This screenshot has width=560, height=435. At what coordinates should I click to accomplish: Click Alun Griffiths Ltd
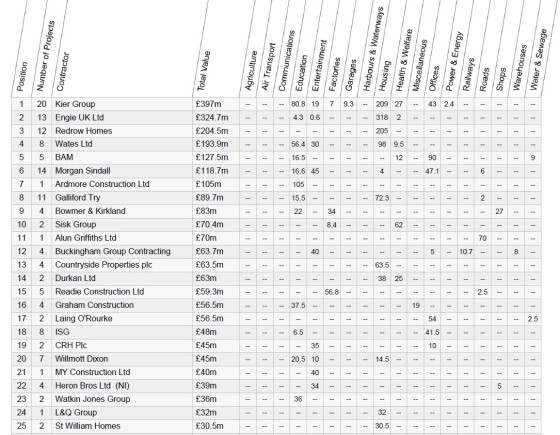pos(86,238)
